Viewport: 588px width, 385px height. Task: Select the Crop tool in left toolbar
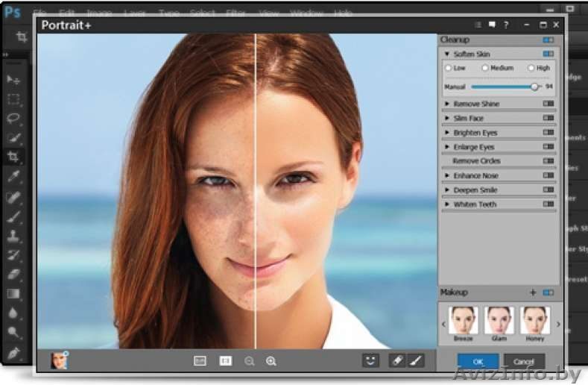coord(14,157)
